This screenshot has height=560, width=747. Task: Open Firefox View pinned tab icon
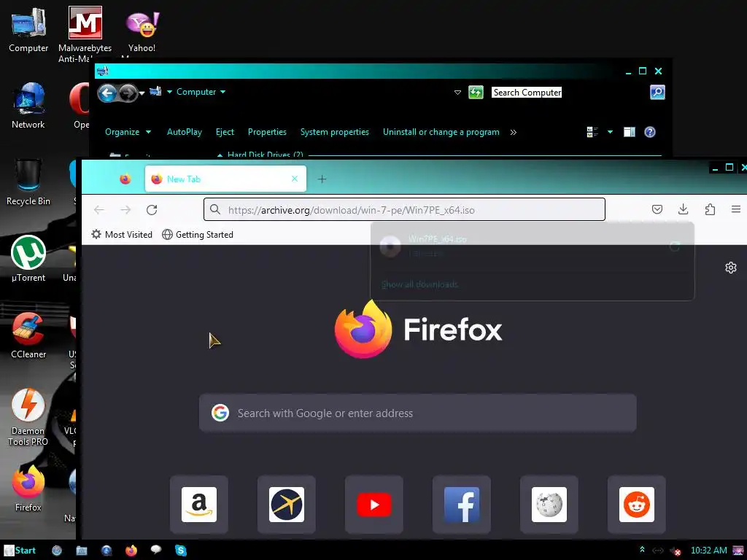point(125,179)
